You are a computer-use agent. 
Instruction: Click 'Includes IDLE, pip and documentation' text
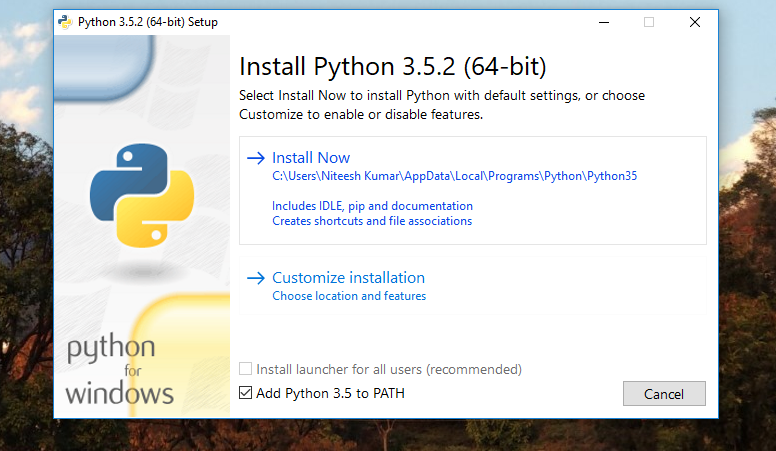372,206
